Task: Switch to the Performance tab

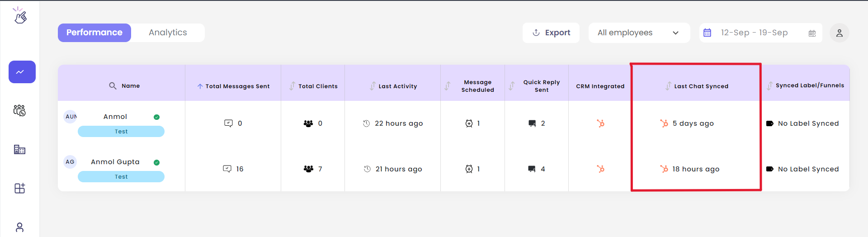Action: coord(94,33)
